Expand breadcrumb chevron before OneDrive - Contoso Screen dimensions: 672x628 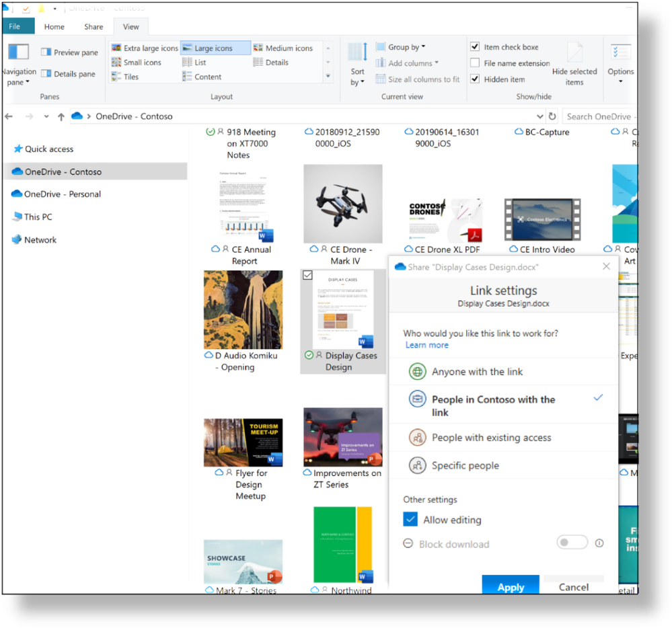tap(88, 116)
